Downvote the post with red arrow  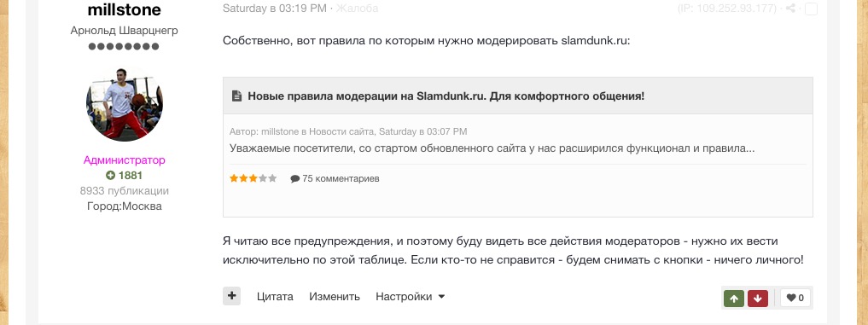pyautogui.click(x=758, y=299)
